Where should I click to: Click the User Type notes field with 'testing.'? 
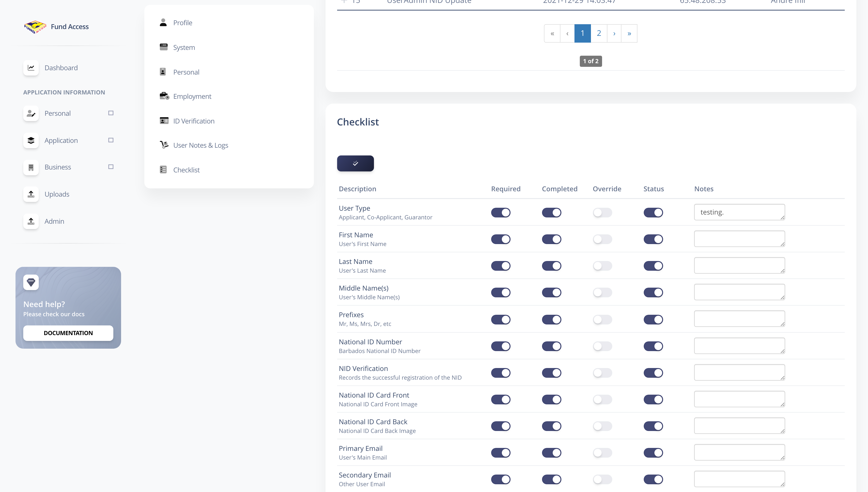739,212
